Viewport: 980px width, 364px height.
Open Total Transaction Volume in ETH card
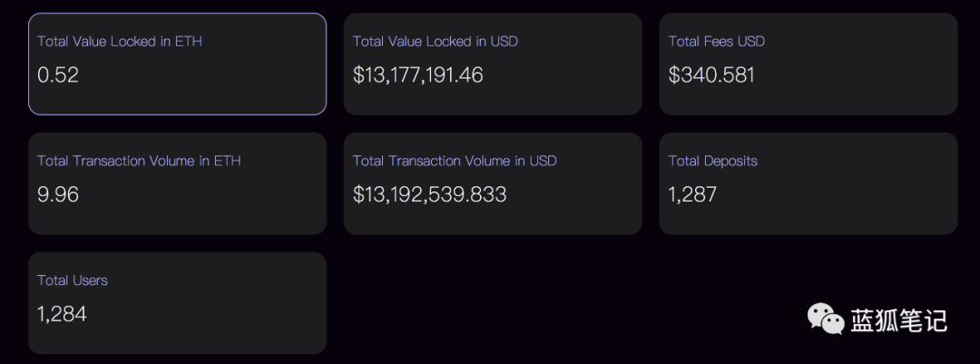(178, 183)
